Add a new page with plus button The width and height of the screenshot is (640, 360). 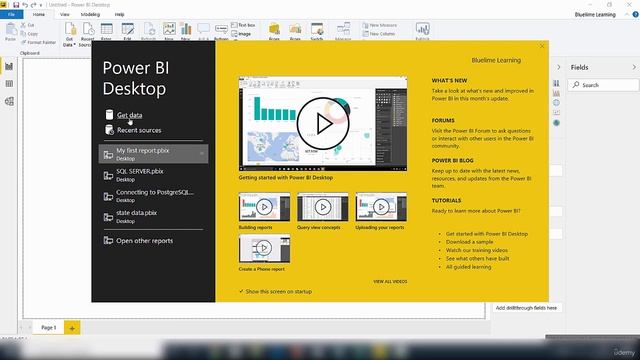(72, 328)
